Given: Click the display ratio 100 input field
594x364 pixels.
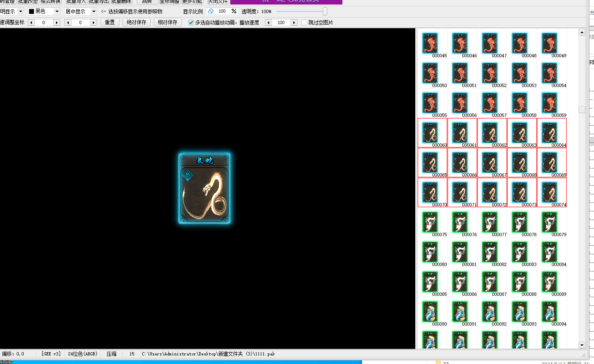Looking at the screenshot, I should click(222, 11).
